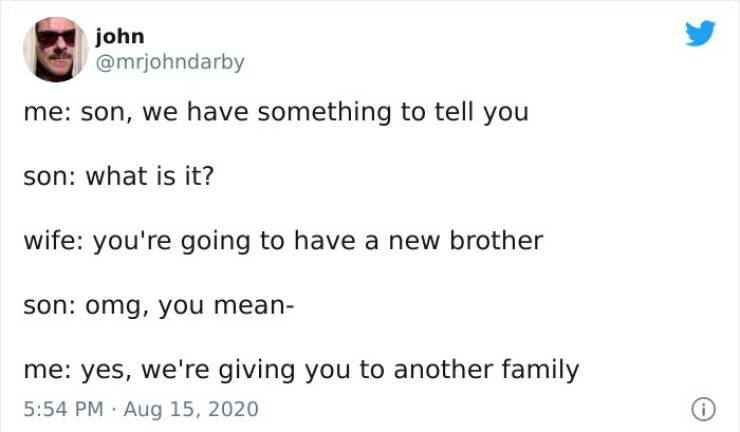
Task: Click the word 'brother' in the tweet
Action: click(x=496, y=240)
